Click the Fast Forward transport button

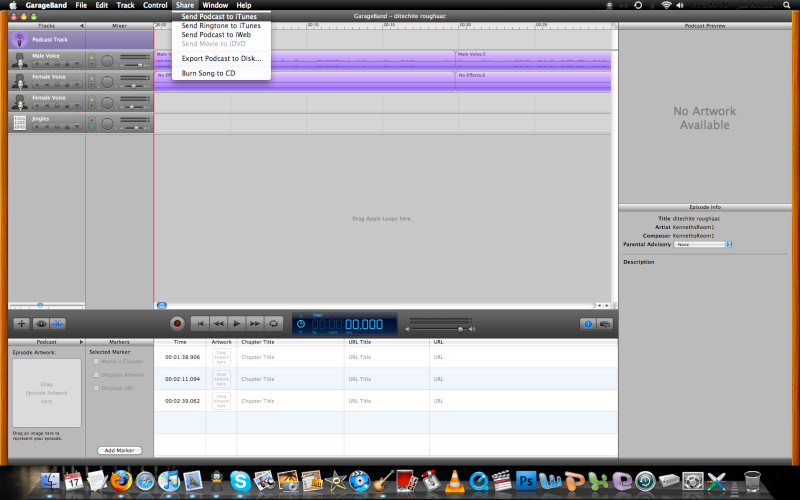pos(255,323)
